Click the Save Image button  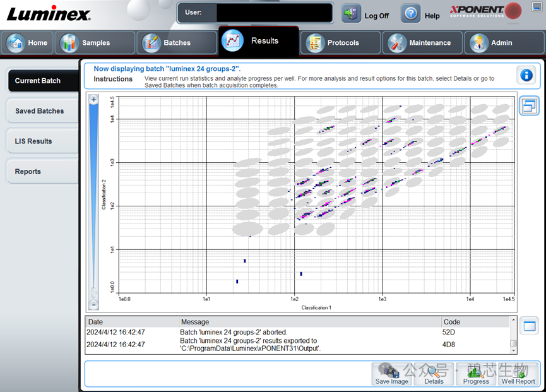click(391, 374)
